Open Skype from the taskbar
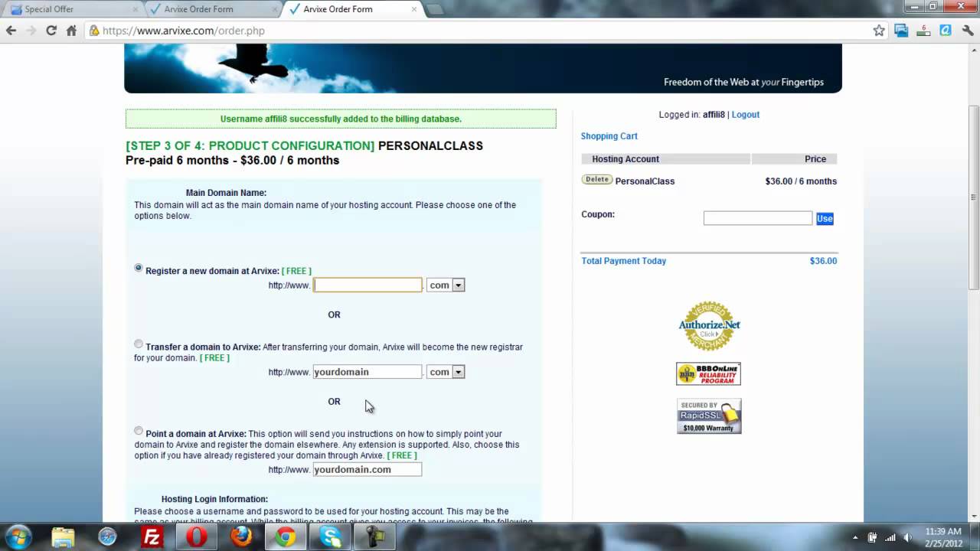 (x=331, y=537)
